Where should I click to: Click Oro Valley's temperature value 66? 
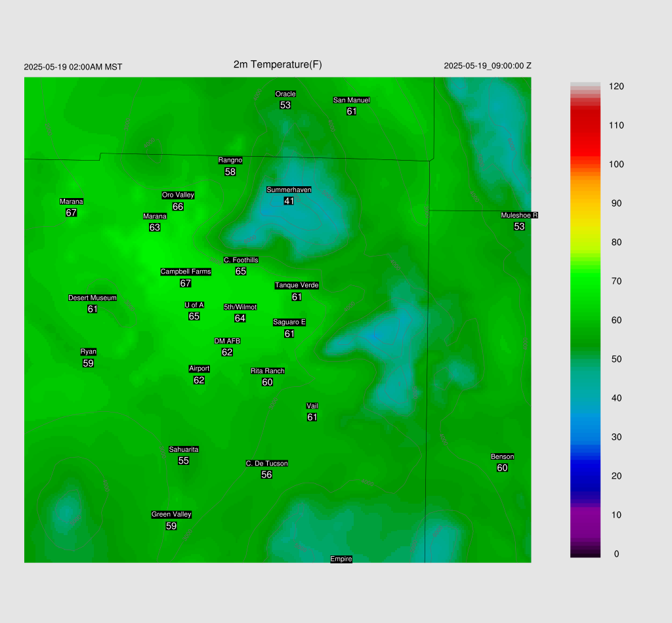tap(178, 207)
